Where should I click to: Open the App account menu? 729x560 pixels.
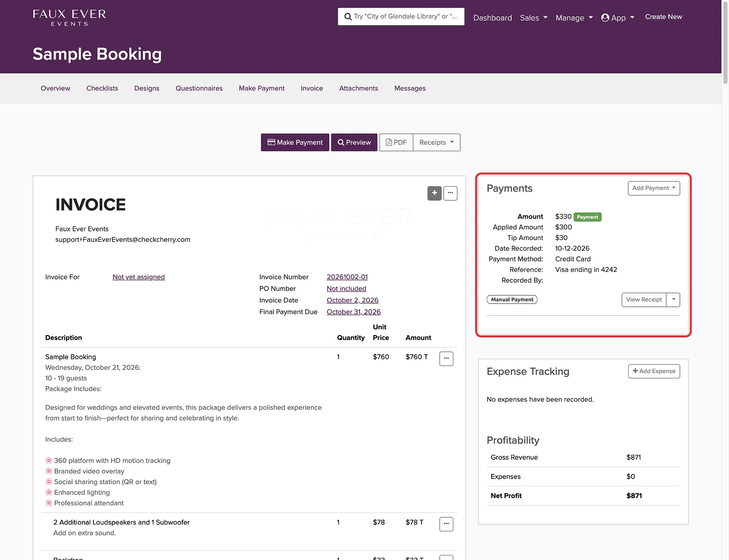(x=618, y=18)
